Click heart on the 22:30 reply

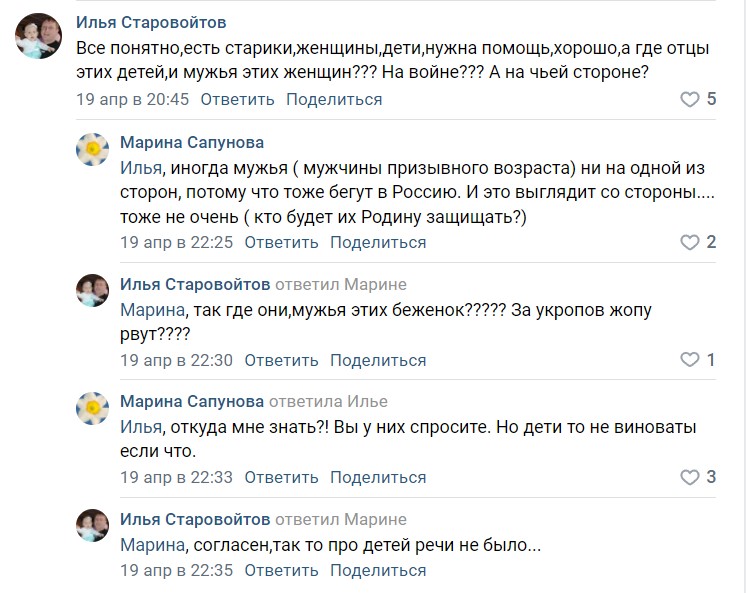click(x=689, y=360)
